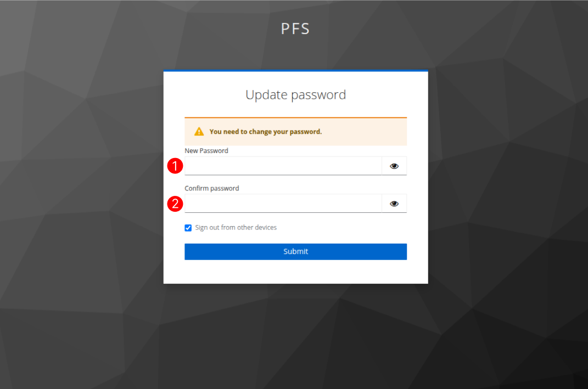Screen dimensions: 588x389
Task: Click the red number 2 marker
Action: [x=175, y=204]
